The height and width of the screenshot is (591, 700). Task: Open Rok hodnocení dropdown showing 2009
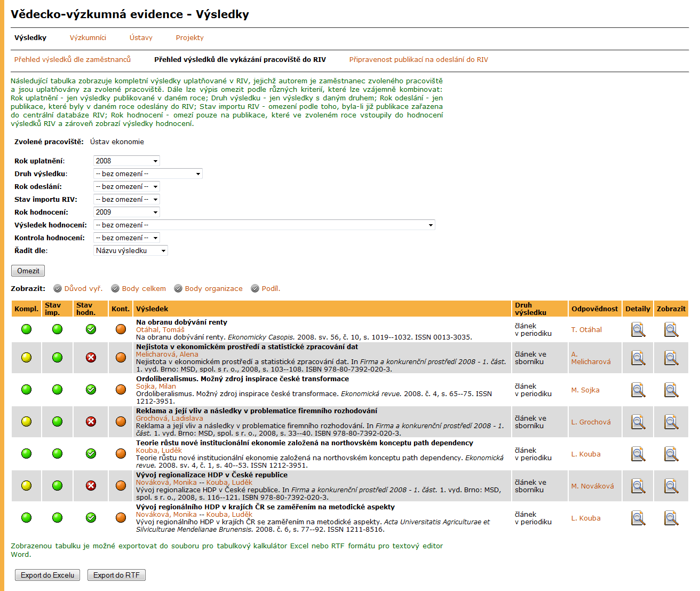126,212
